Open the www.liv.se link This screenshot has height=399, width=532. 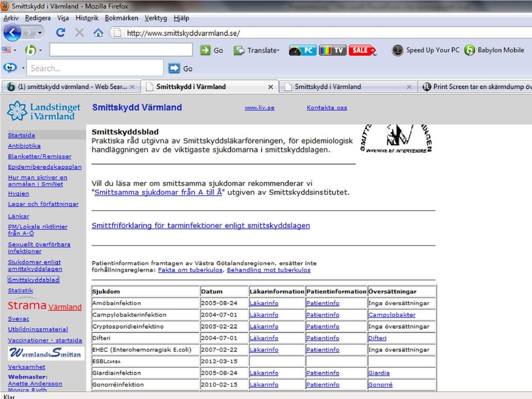coord(259,108)
